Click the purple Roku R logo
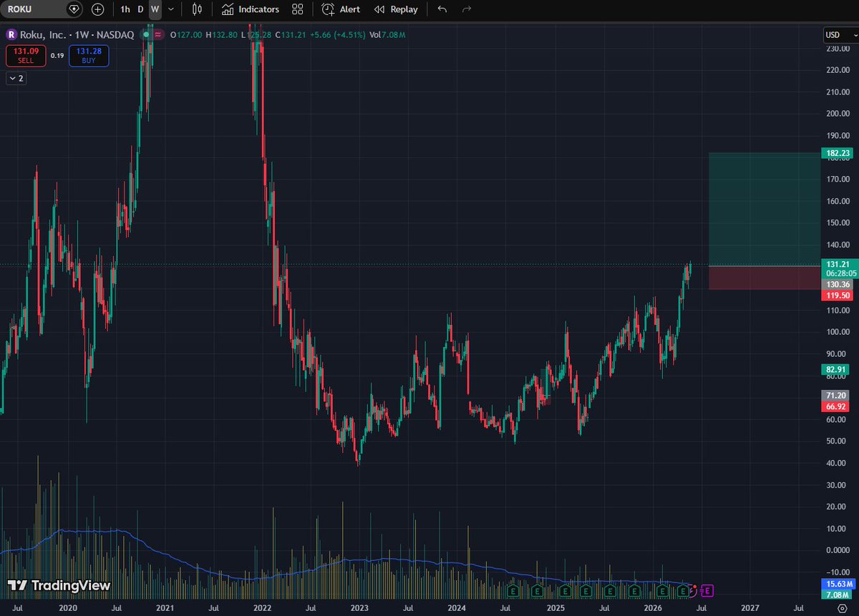Viewport: 859px width, 616px height. [11, 34]
